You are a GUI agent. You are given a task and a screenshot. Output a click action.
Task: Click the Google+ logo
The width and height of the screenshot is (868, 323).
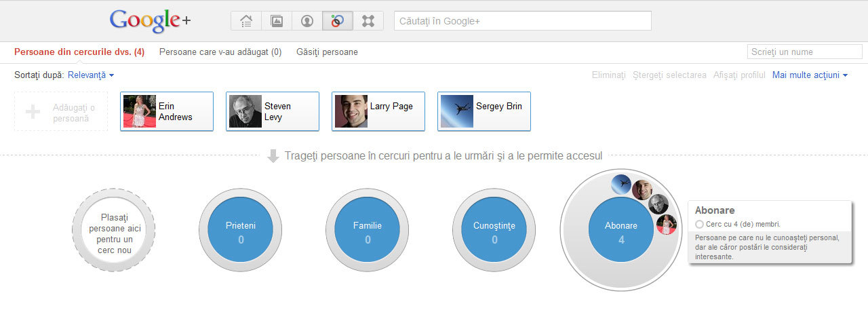click(151, 21)
